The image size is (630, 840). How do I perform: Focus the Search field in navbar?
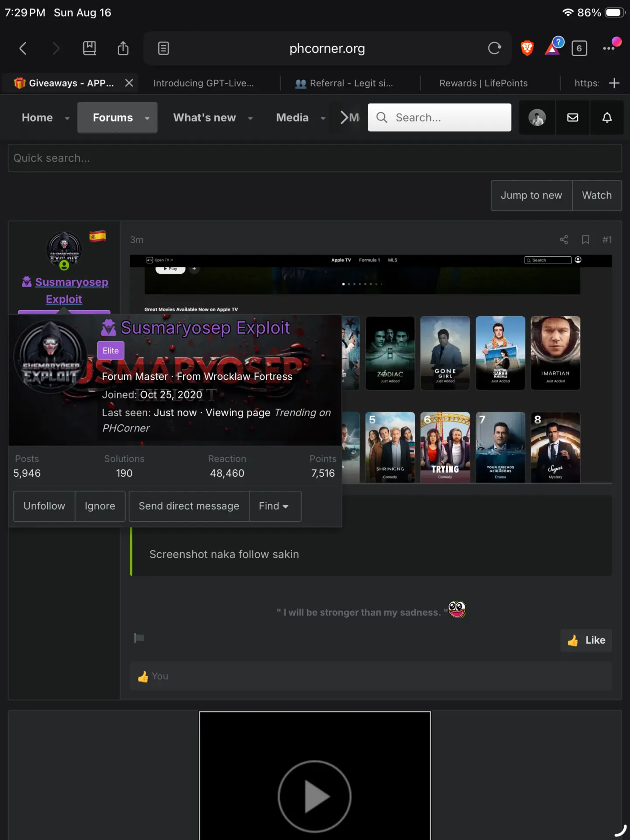pyautogui.click(x=440, y=117)
